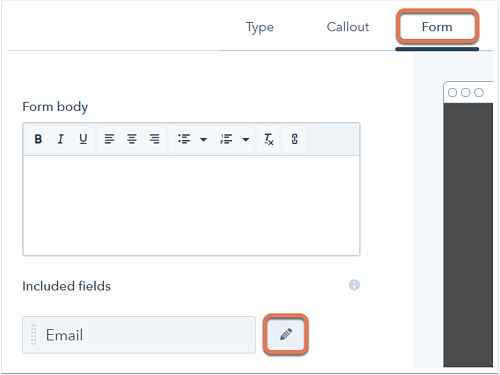Expand the numbered list style dropdown arrow
The image size is (500, 375).
tap(246, 139)
